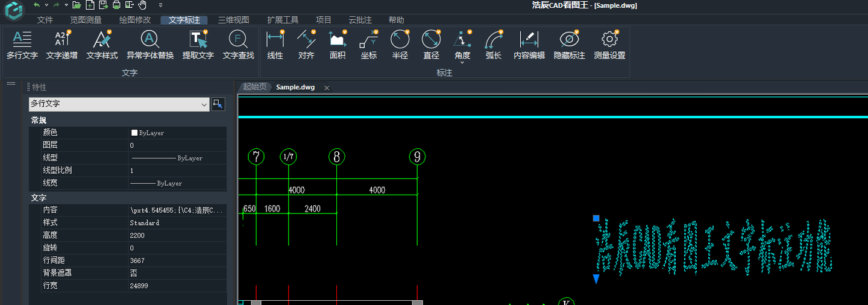Open the 帮助 tab
The image size is (868, 305).
point(397,20)
